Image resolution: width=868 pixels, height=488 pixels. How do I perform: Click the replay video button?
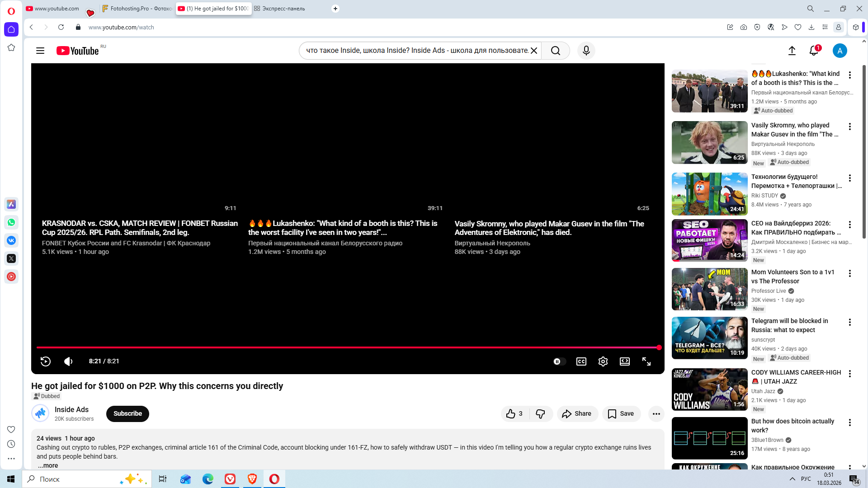(x=45, y=361)
